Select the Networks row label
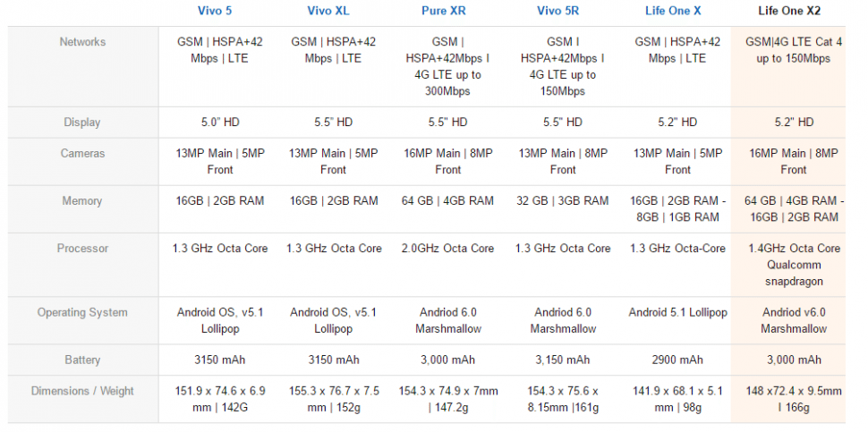The height and width of the screenshot is (432, 868). point(82,42)
